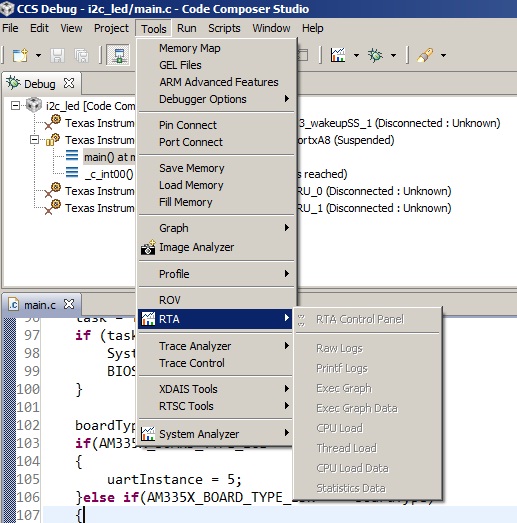
Task: Click Printf Logs submenu item
Action: coord(368,369)
